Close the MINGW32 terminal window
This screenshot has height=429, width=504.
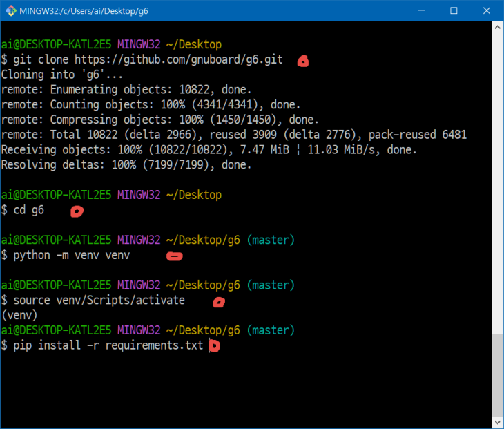[x=486, y=10]
